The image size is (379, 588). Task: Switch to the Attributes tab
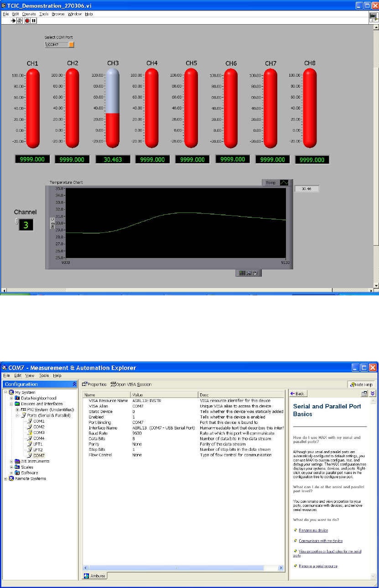click(x=94, y=576)
